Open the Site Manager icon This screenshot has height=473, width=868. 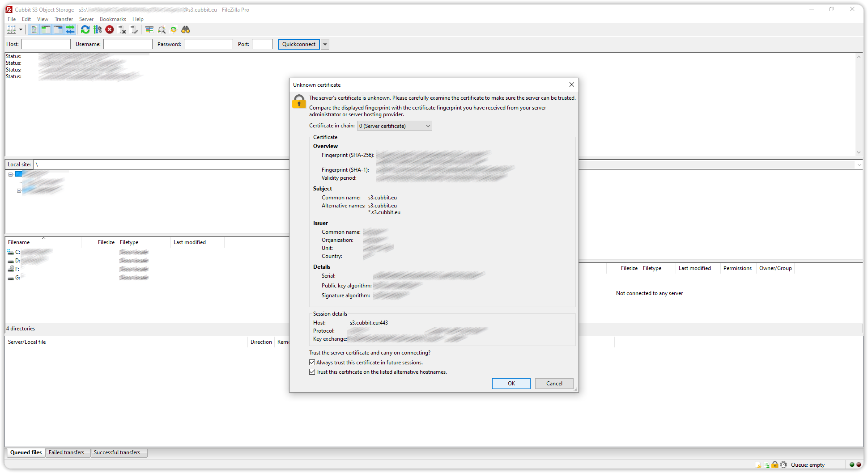pos(12,30)
